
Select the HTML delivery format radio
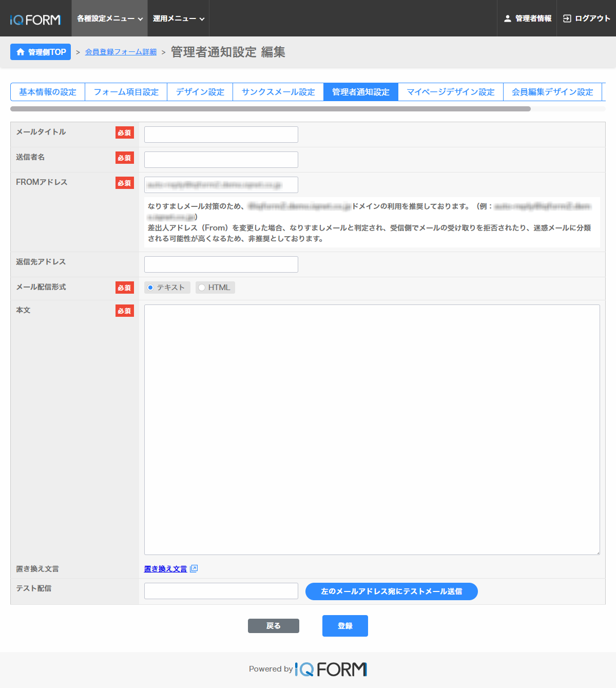point(202,288)
